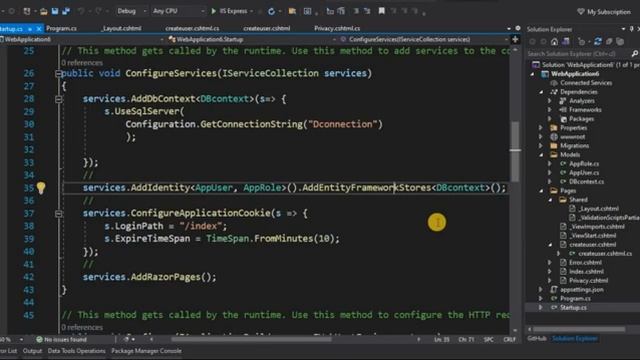Viewport: 640px width, 360px height.
Task: Click the Open File folder toolbar icon
Action: (x=43, y=11)
